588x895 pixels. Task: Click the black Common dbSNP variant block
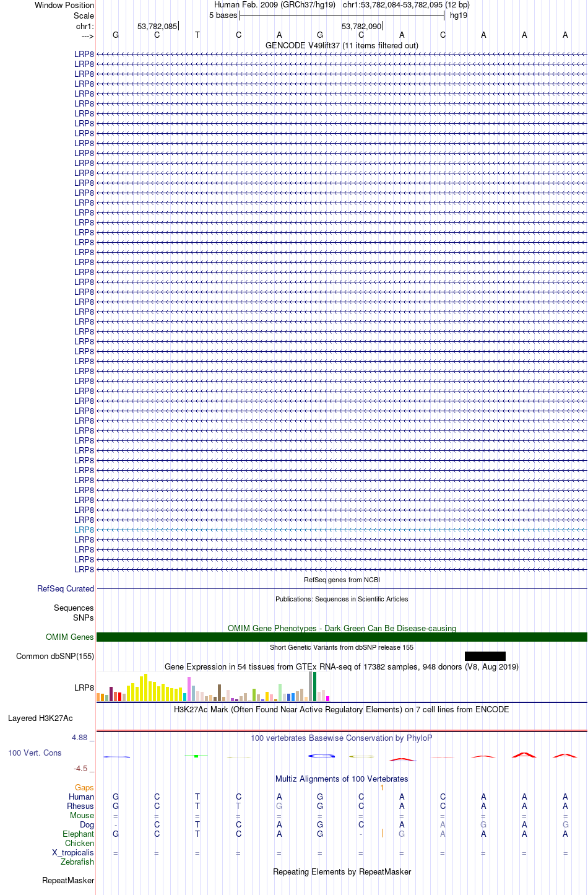pyautogui.click(x=485, y=656)
